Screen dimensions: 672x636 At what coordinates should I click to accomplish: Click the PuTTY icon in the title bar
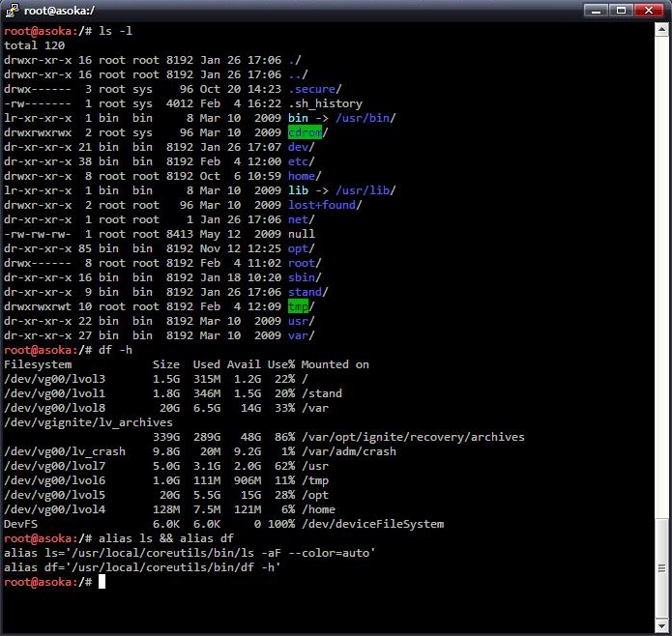(12, 11)
